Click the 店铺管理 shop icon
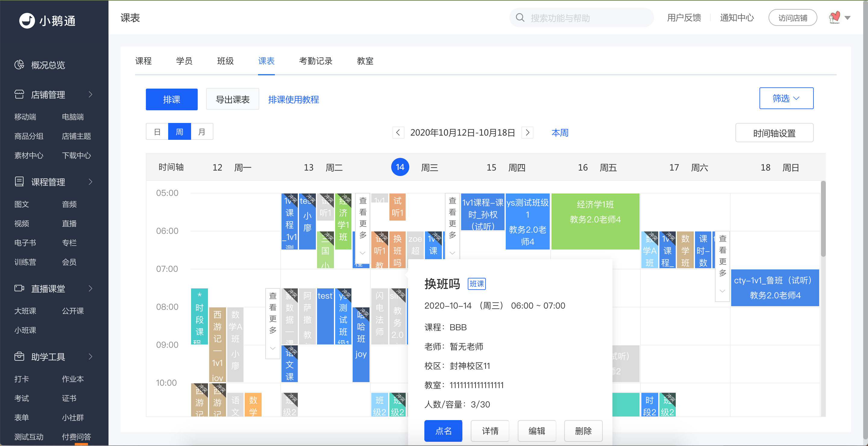Image resolution: width=868 pixels, height=446 pixels. [19, 94]
